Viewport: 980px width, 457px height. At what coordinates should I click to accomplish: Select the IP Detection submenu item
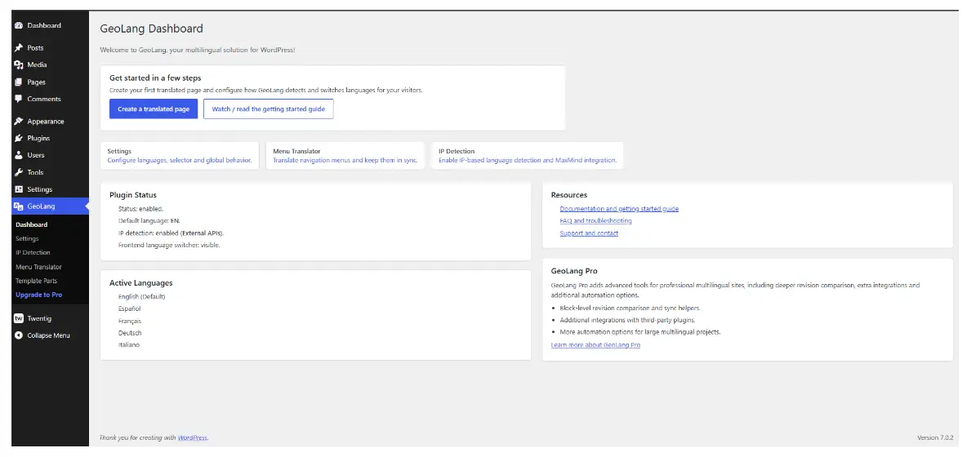(33, 253)
